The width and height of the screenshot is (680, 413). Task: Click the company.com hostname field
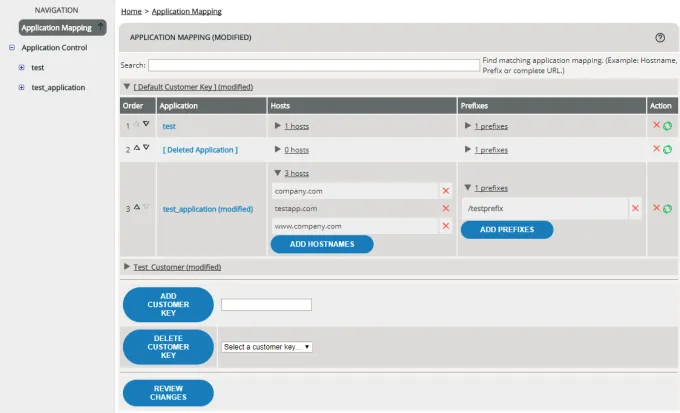(355, 191)
